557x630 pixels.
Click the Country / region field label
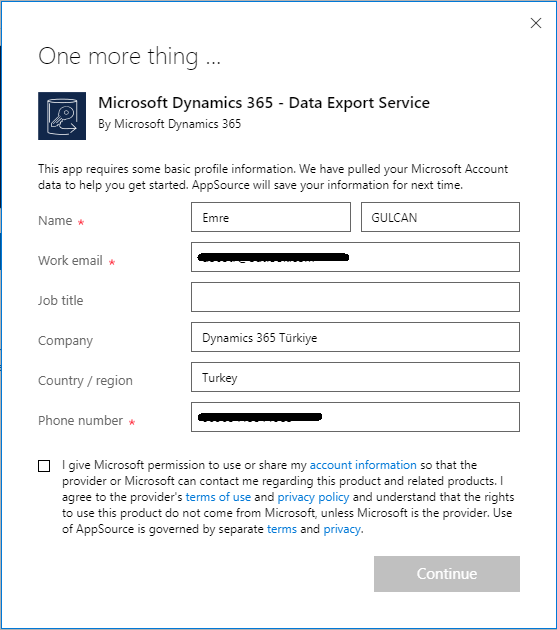(85, 380)
